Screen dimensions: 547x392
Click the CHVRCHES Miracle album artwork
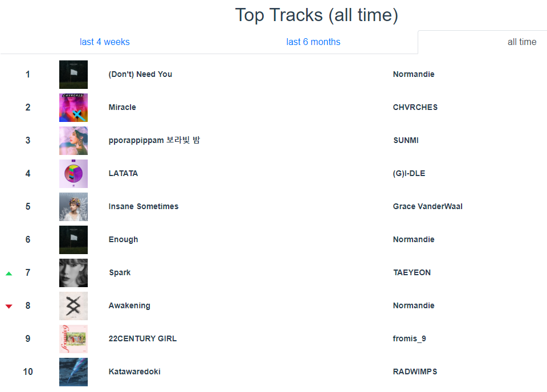pos(74,108)
